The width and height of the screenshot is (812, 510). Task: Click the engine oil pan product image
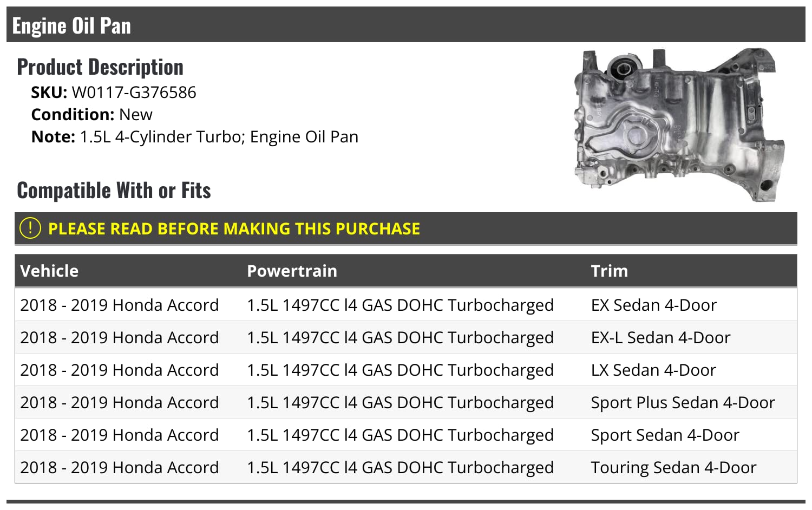pyautogui.click(x=679, y=126)
